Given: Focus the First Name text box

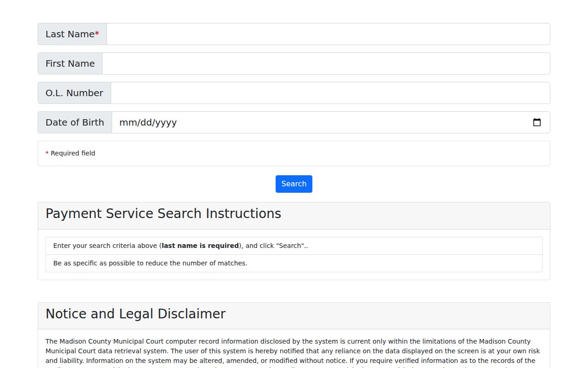Looking at the screenshot, I should click(326, 63).
